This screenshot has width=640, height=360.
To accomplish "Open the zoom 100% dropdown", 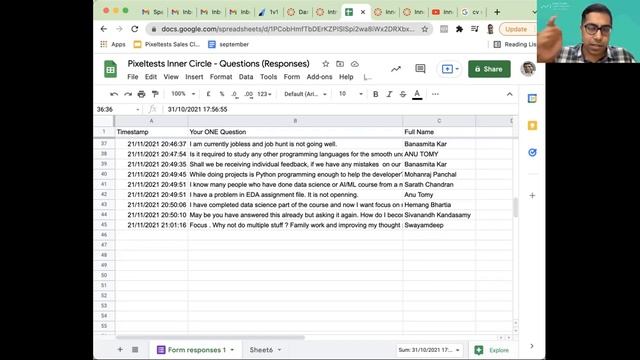I will pyautogui.click(x=183, y=94).
